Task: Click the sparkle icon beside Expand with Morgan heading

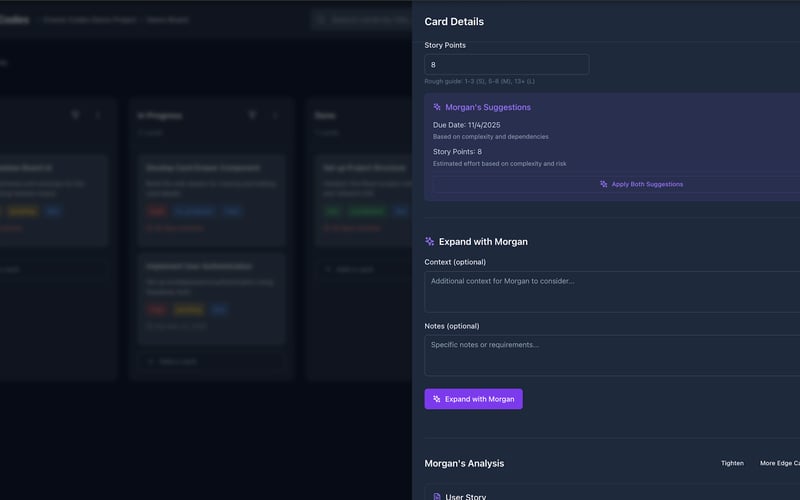Action: tap(430, 241)
